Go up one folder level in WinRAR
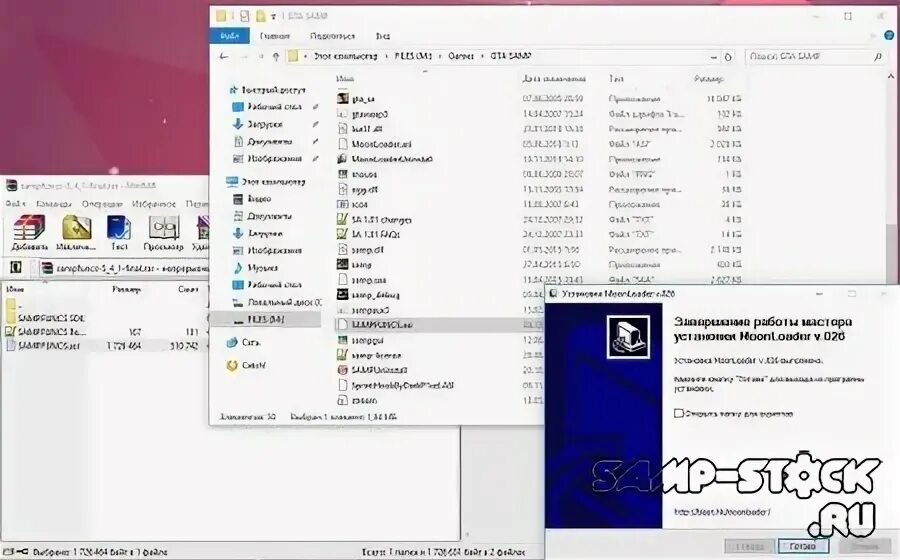Screen dimensions: 900x560 click(x=16, y=267)
